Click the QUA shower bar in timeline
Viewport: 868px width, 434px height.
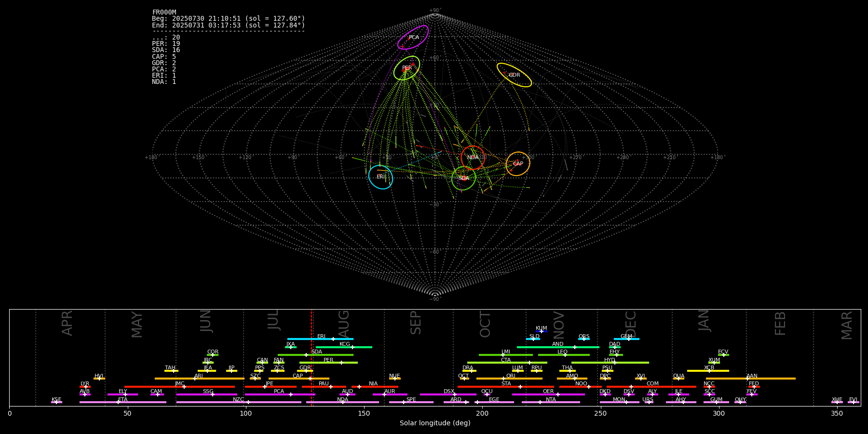pos(678,379)
